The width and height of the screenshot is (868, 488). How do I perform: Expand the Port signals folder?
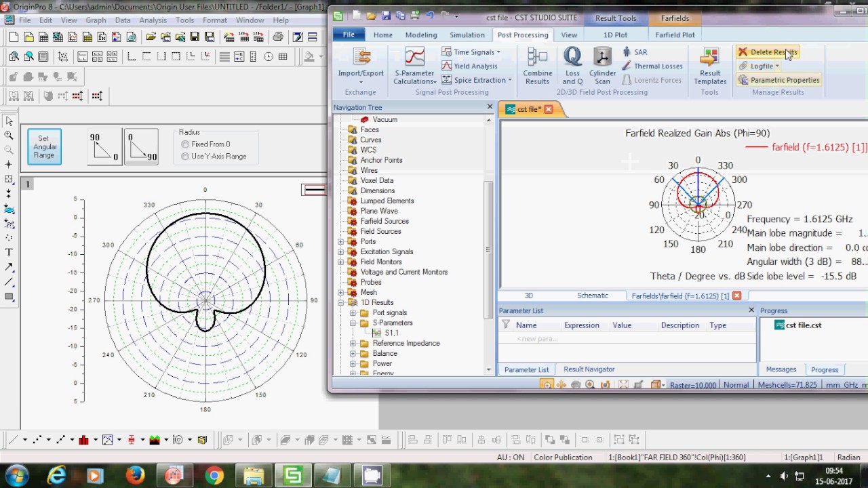[x=353, y=312]
